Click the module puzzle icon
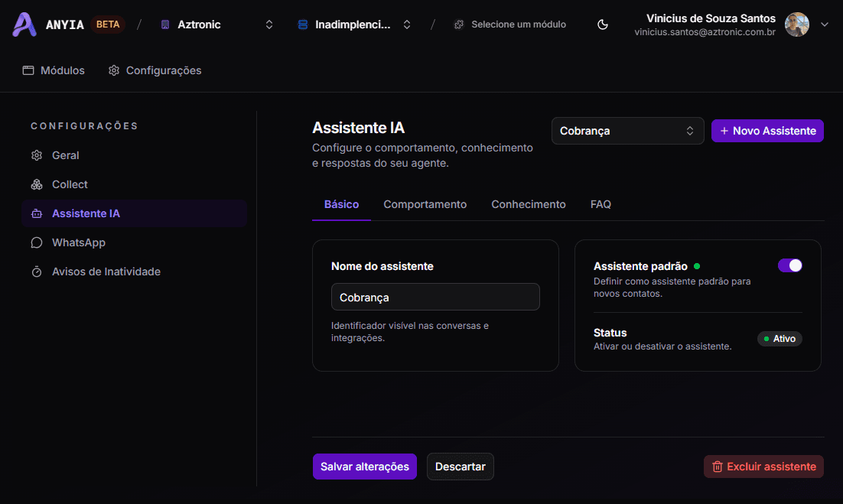This screenshot has height=504, width=843. [458, 24]
